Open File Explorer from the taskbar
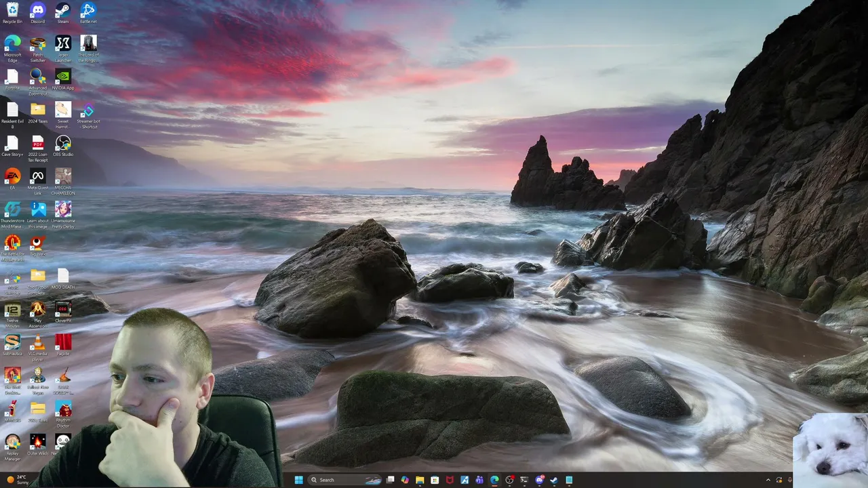Screen dimensions: 868x488 click(420, 480)
